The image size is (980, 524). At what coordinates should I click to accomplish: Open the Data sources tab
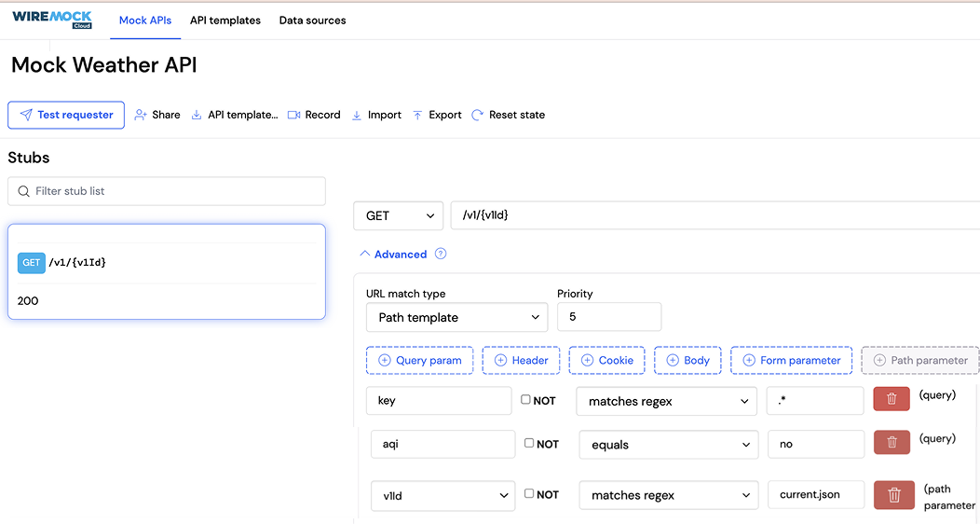[x=312, y=20]
